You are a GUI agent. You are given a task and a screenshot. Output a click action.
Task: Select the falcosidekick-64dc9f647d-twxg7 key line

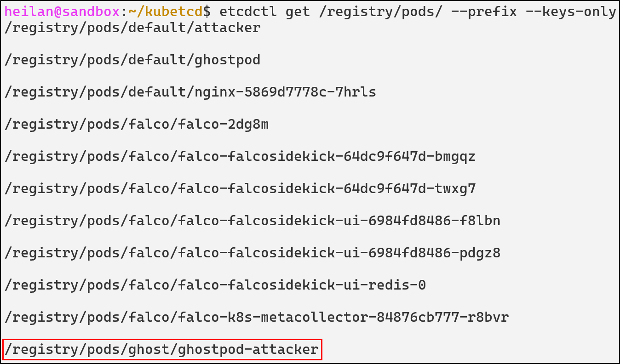point(240,189)
